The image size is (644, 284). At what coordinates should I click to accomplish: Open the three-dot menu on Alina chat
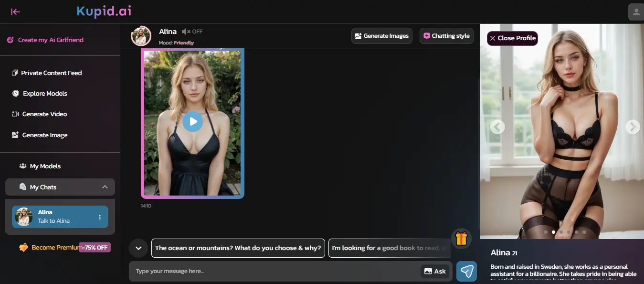pos(100,217)
